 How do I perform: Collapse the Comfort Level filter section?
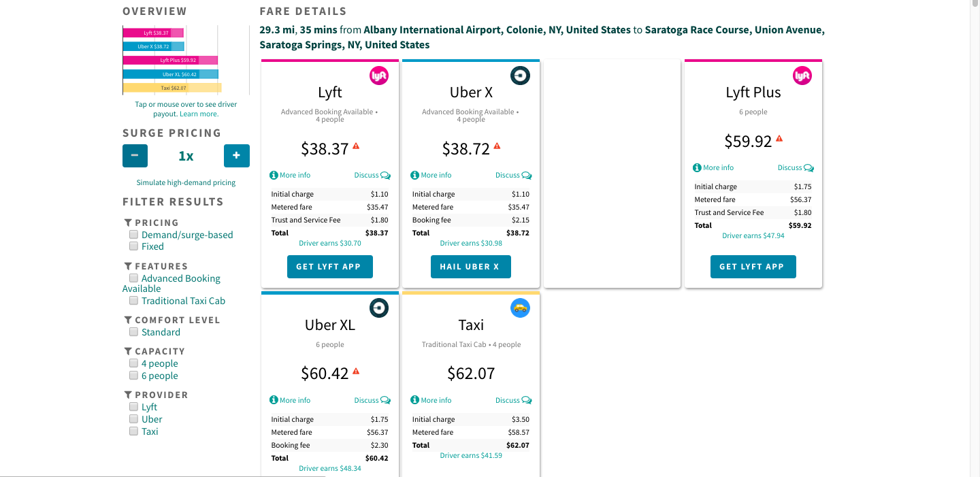click(127, 320)
